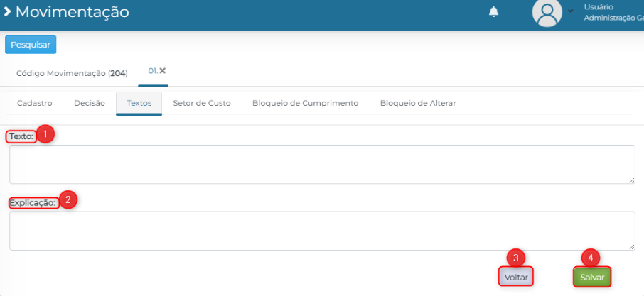Select the Textos tab

[x=139, y=104]
